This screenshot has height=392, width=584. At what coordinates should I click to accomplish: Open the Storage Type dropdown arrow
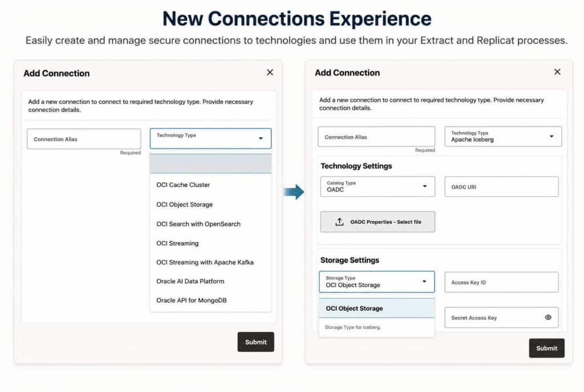[424, 281]
